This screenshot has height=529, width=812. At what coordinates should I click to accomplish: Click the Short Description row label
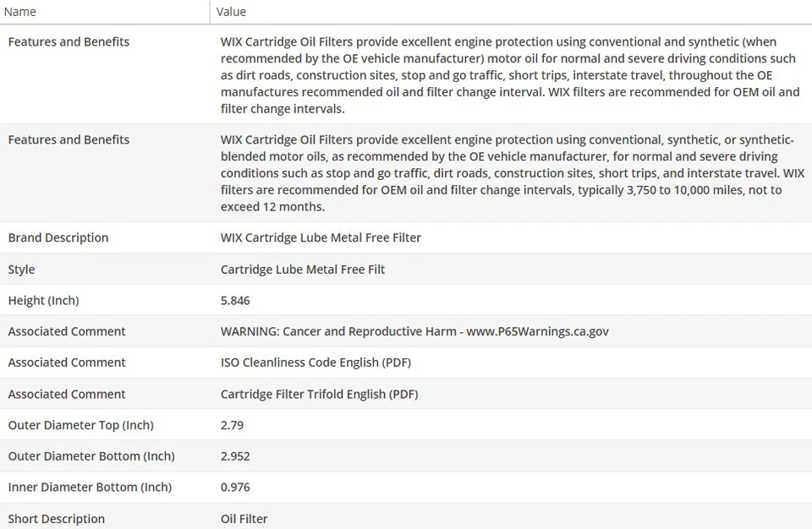pos(57,519)
